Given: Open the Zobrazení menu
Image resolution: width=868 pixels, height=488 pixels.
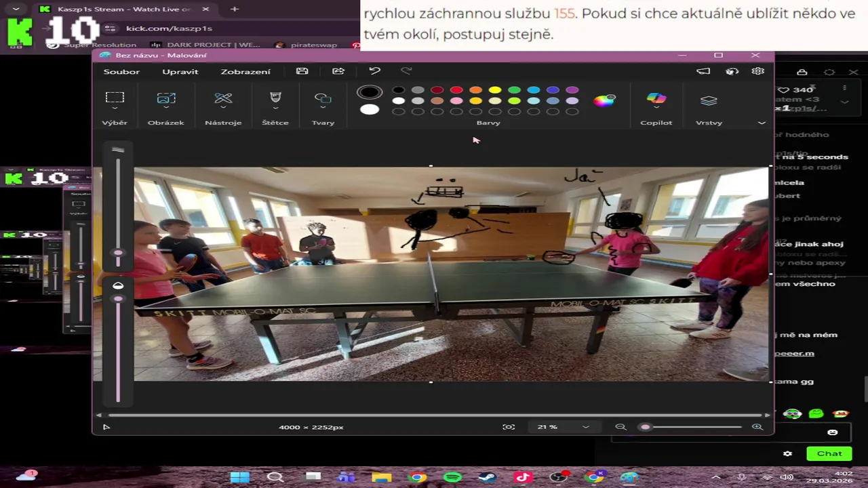Looking at the screenshot, I should (245, 71).
